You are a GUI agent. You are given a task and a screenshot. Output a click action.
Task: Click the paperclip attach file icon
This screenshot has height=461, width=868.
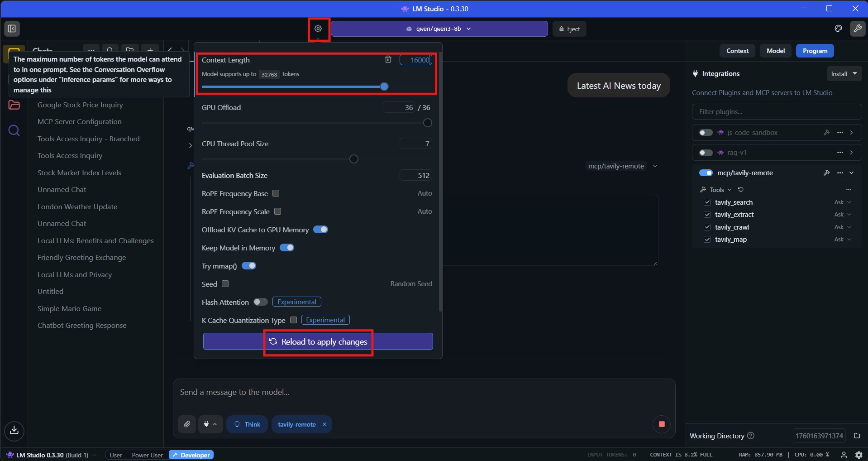coord(187,424)
